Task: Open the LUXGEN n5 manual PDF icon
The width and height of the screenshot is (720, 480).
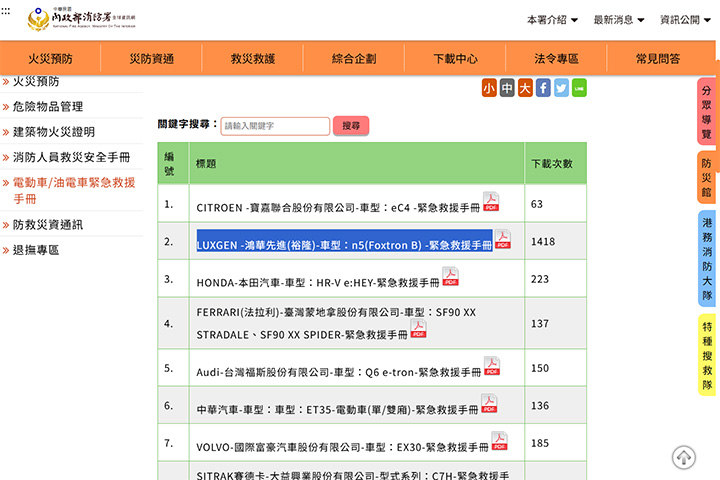Action: point(503,239)
